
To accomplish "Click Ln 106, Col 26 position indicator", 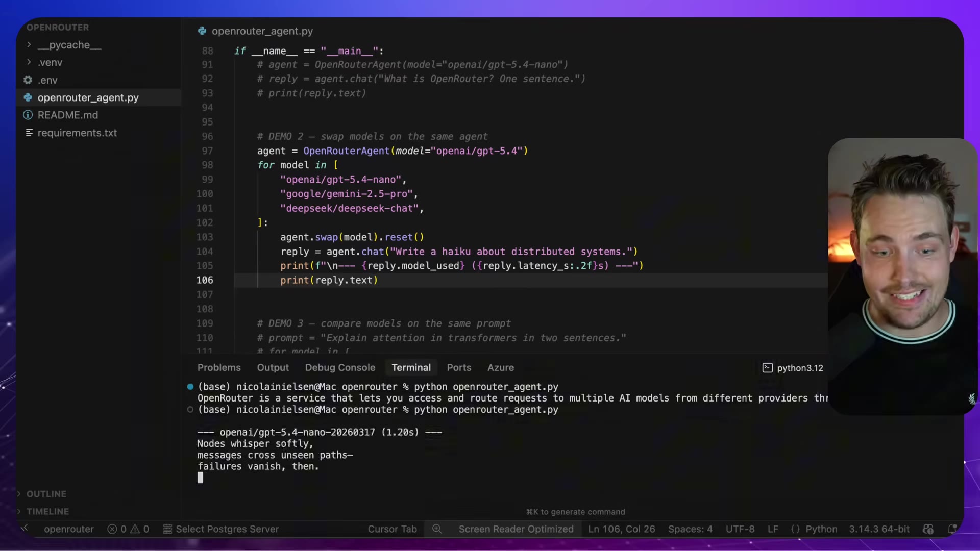I will pyautogui.click(x=621, y=529).
